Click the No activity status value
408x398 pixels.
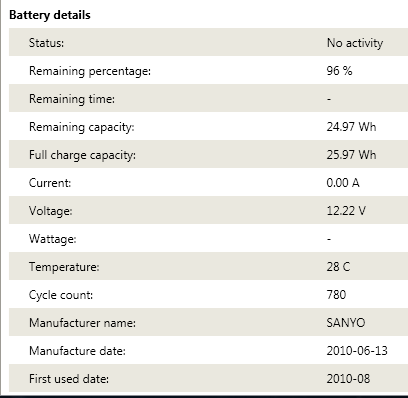click(355, 43)
